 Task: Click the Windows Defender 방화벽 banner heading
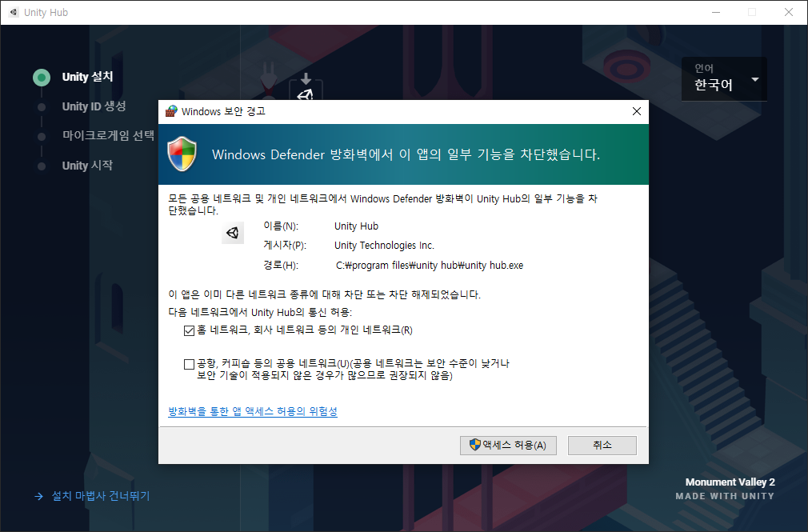pos(406,154)
